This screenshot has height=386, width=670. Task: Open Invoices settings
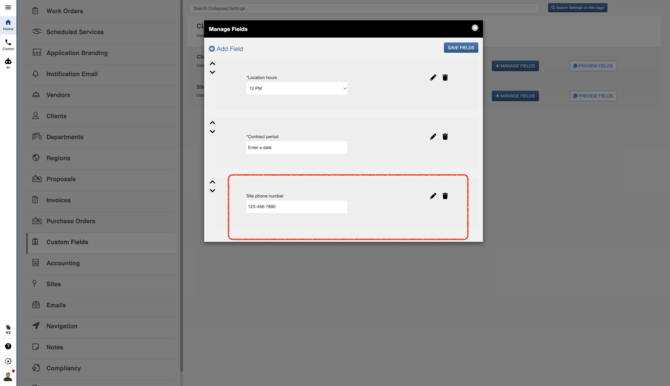coord(101,200)
